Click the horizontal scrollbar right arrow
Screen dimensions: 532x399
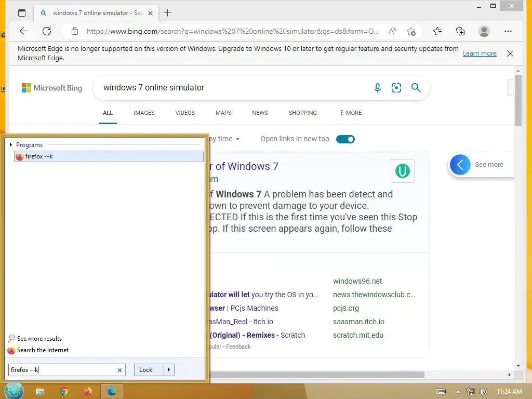click(x=509, y=375)
